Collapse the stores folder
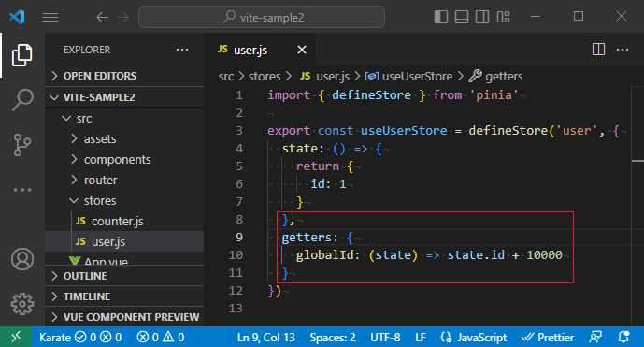The width and height of the screenshot is (644, 347). click(x=124, y=201)
